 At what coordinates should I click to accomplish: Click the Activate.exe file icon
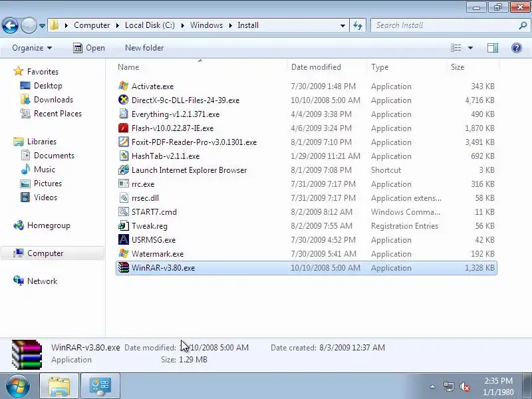click(124, 86)
